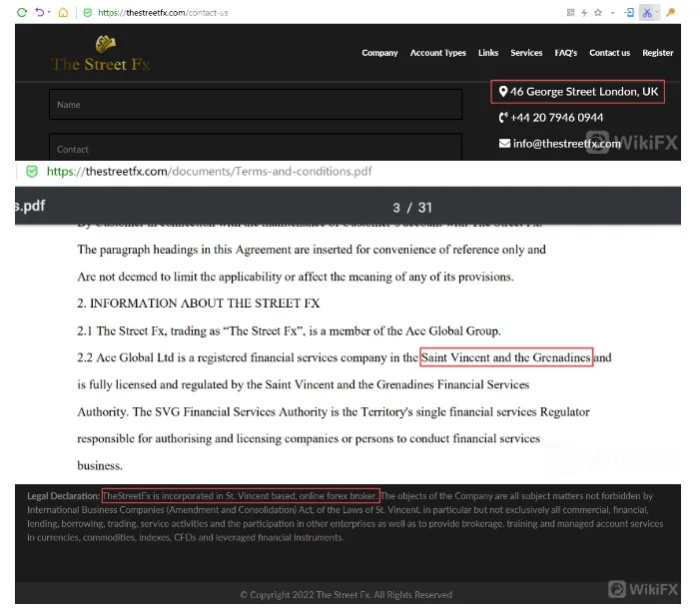The width and height of the screenshot is (700, 610).
Task: Click the home icon in the browser toolbar
Action: click(x=63, y=13)
